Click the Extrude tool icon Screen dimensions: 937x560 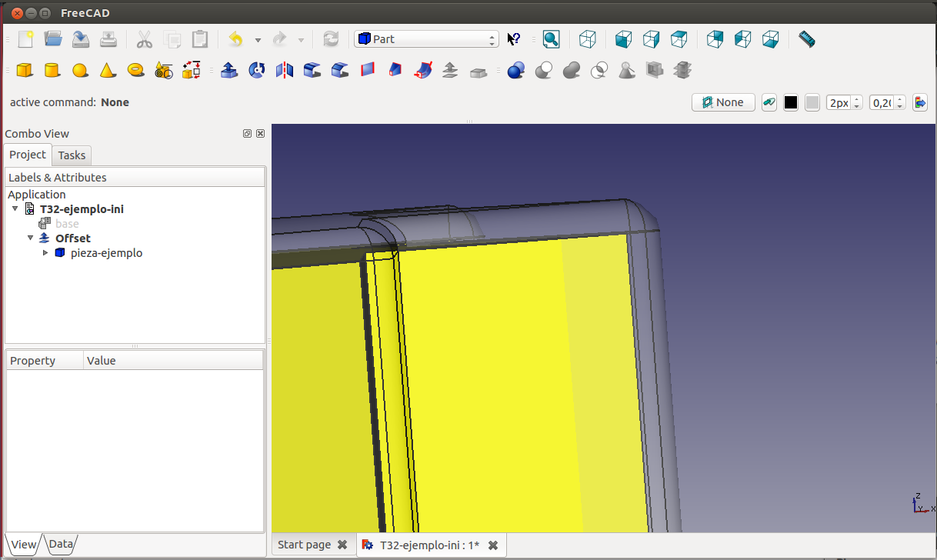(228, 71)
